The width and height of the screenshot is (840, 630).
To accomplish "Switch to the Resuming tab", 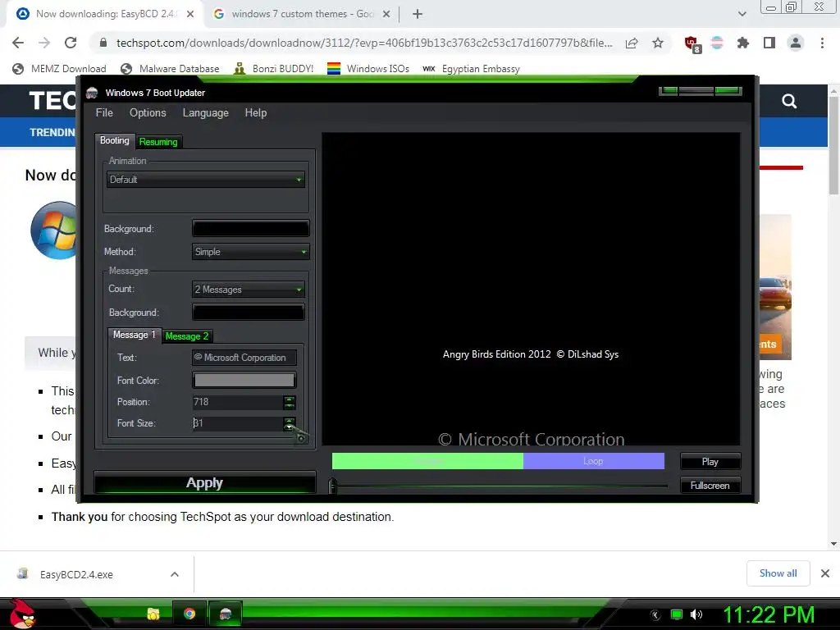I will click(x=158, y=142).
